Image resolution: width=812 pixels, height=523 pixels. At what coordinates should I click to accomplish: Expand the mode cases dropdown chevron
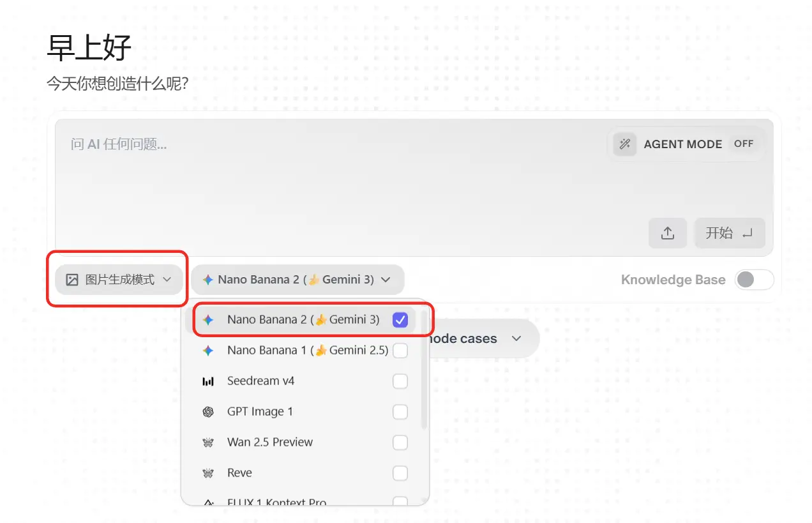(x=516, y=338)
